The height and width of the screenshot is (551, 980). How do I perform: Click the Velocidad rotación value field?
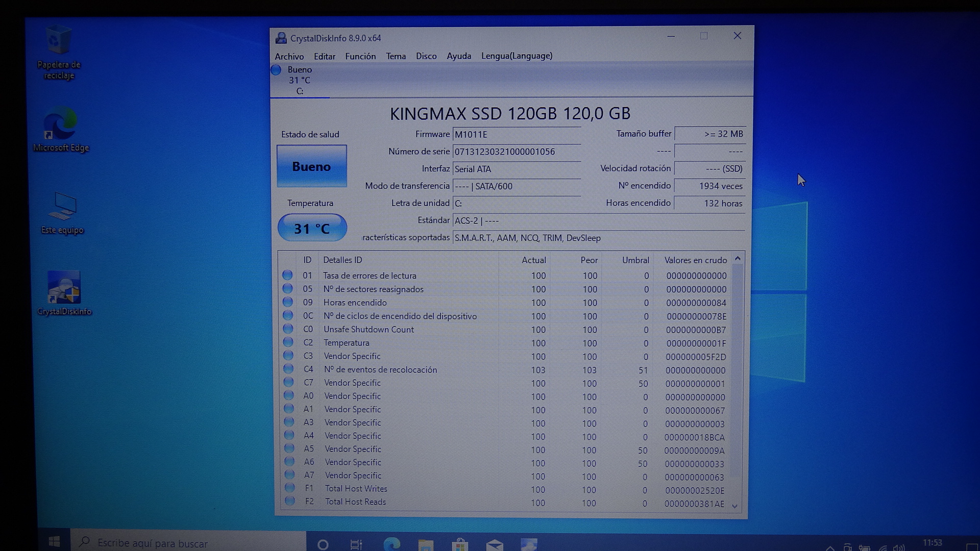[x=710, y=168]
